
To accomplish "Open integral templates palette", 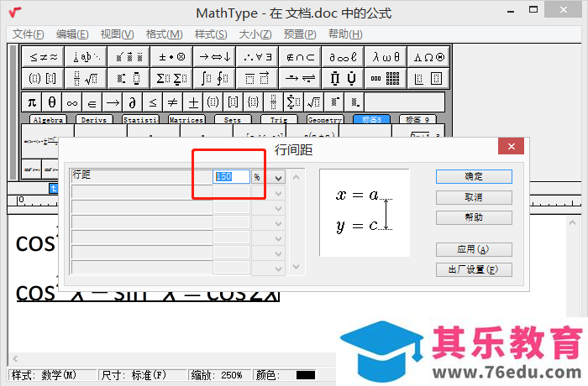I will click(x=214, y=78).
